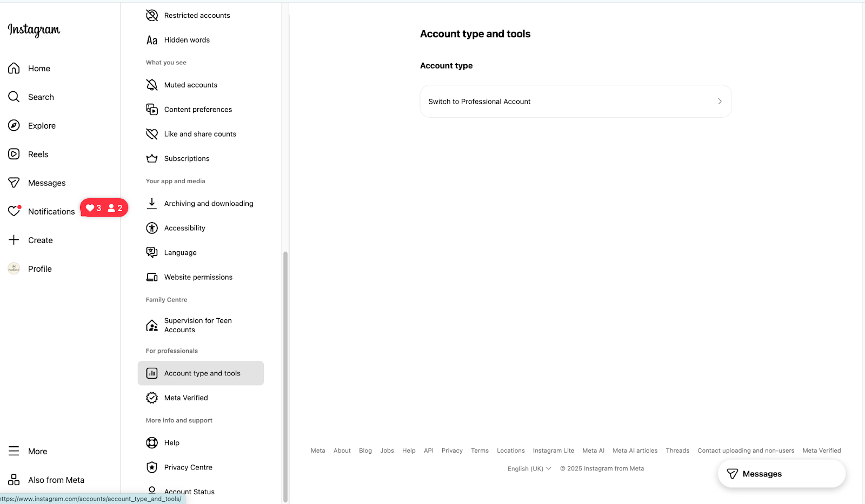865x504 pixels.
Task: Click the Hidden words Aa icon
Action: (x=152, y=40)
